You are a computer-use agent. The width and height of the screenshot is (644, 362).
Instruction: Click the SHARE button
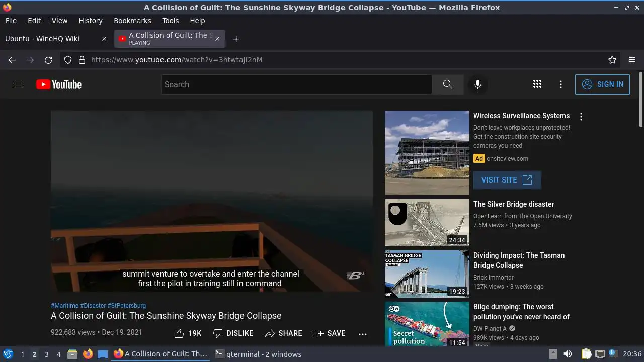283,333
